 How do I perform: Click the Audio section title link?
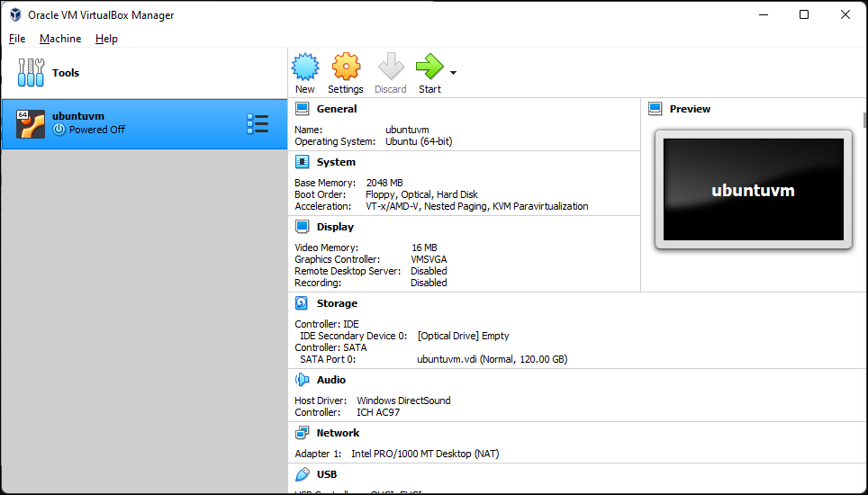(x=330, y=380)
